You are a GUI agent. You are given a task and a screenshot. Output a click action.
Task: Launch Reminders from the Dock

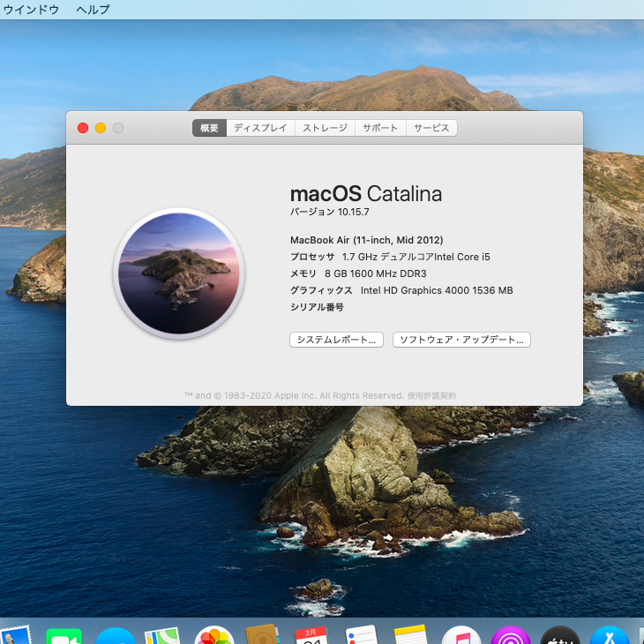point(361,634)
